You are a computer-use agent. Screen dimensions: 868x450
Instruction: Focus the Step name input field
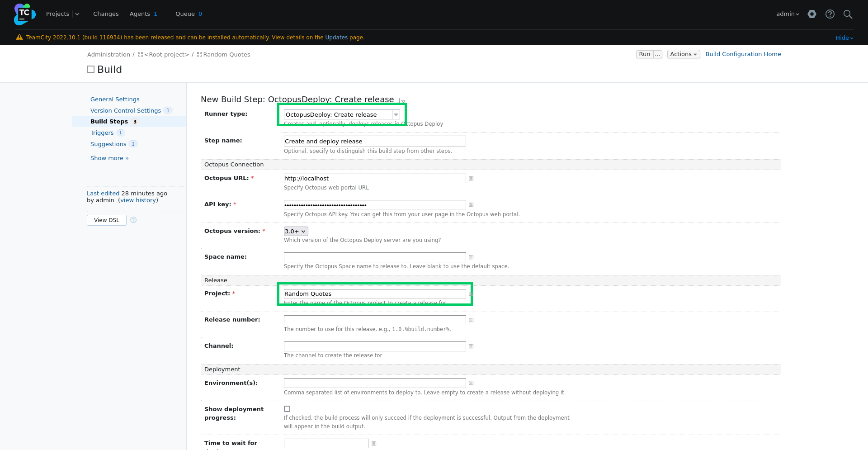point(375,141)
